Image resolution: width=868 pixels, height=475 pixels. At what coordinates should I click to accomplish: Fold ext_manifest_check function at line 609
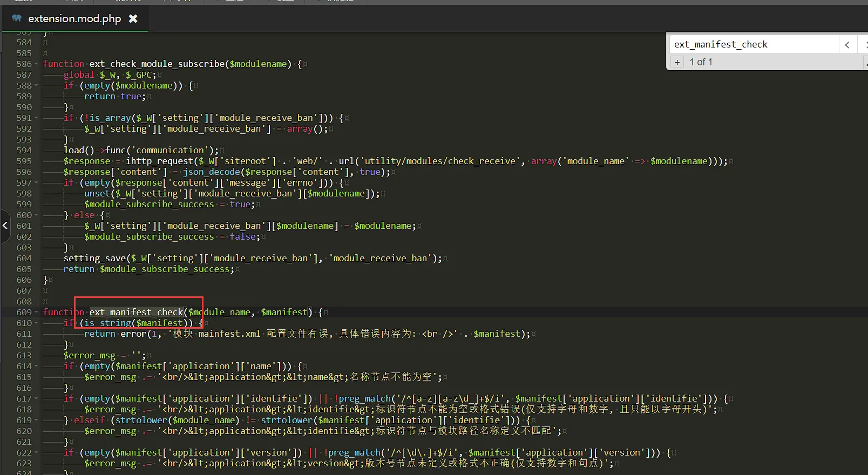(36, 312)
